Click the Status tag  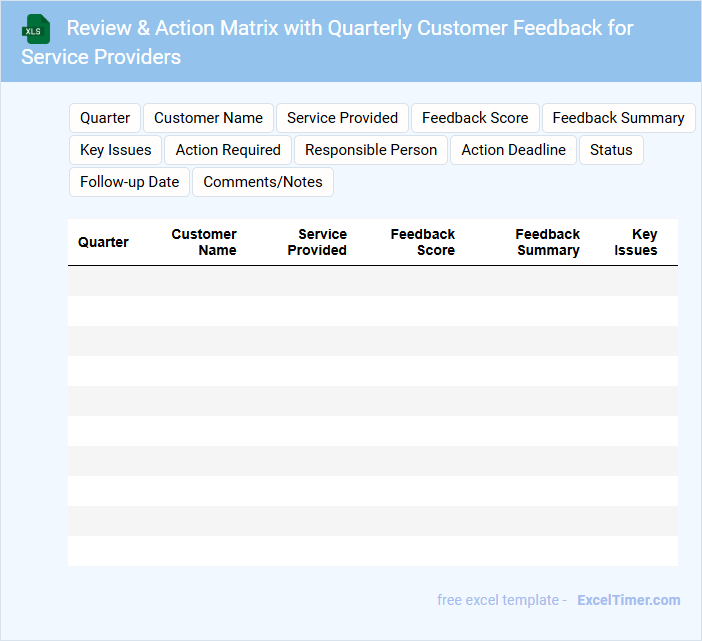611,150
